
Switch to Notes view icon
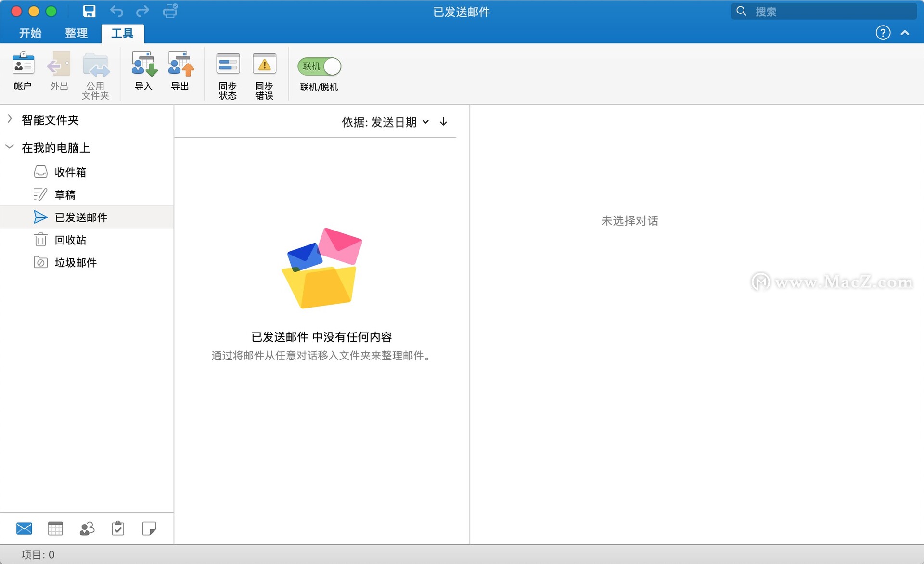[x=149, y=528]
